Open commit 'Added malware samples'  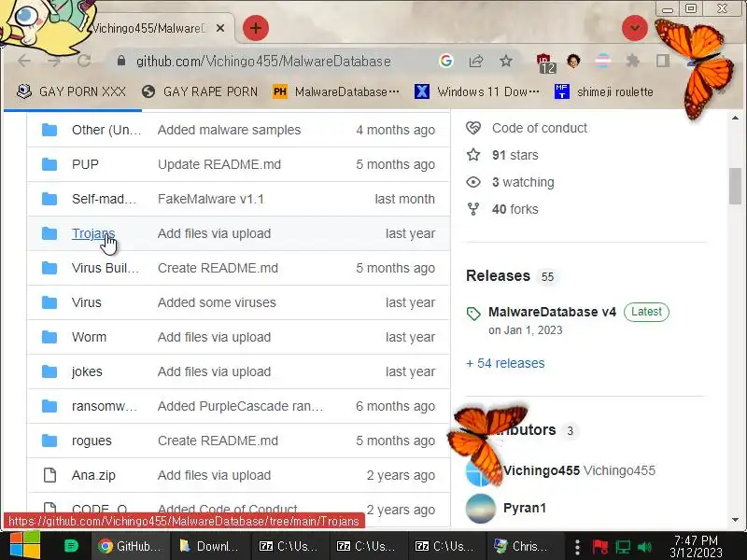tap(229, 130)
